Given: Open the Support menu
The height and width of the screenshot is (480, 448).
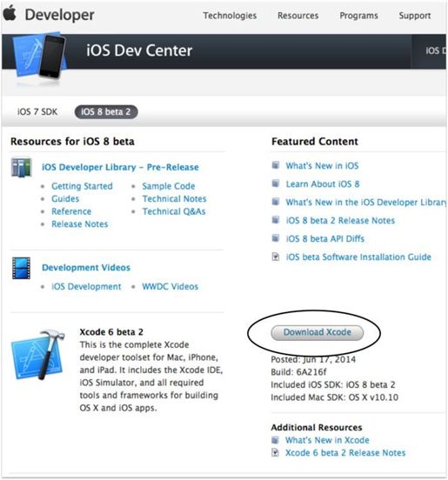Looking at the screenshot, I should (415, 16).
